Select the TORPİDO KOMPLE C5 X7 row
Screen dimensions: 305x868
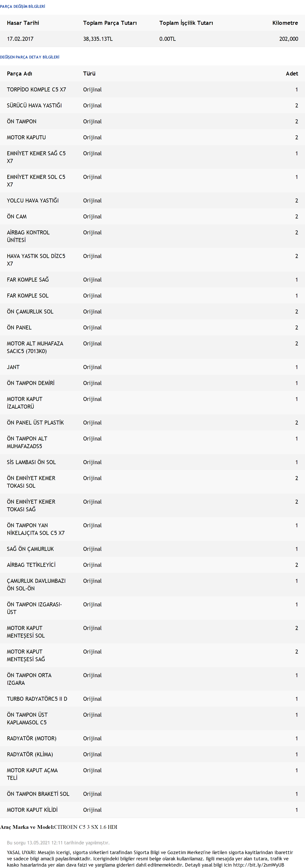(x=152, y=90)
